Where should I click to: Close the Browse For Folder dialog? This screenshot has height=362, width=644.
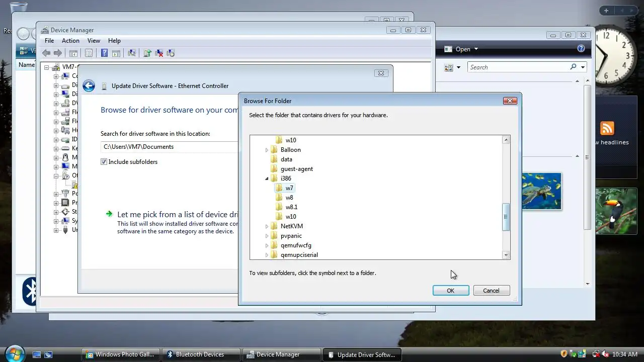pos(510,101)
